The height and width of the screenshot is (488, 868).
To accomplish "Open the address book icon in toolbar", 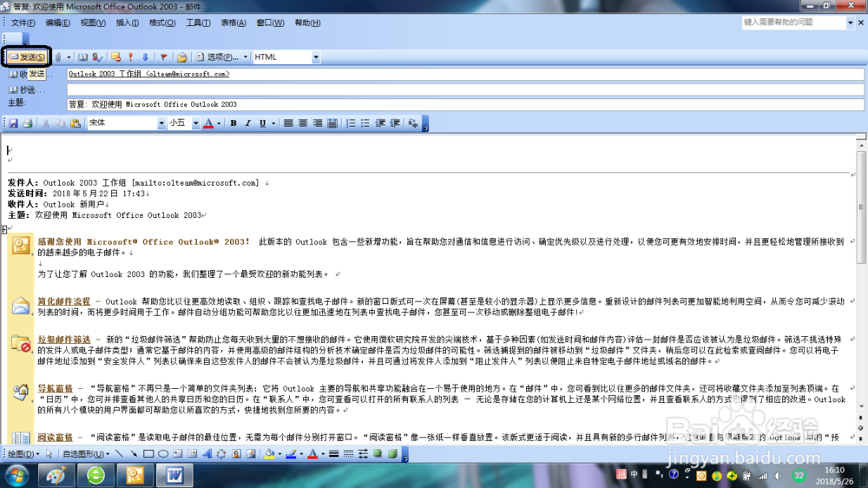I will click(x=83, y=57).
